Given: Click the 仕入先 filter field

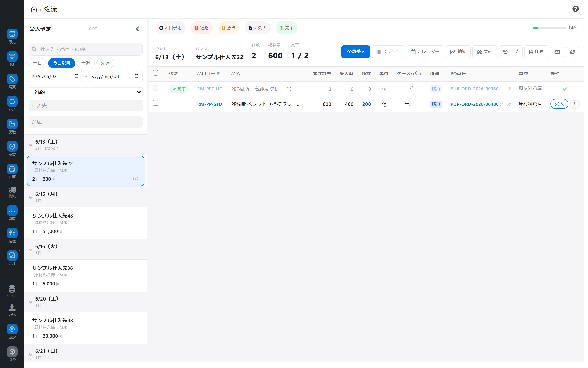Looking at the screenshot, I should pyautogui.click(x=86, y=106).
